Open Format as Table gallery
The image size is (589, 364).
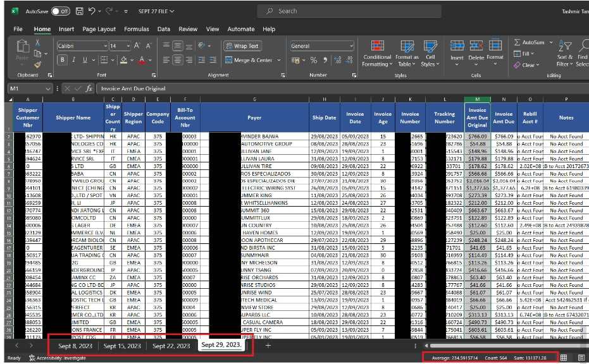[407, 46]
